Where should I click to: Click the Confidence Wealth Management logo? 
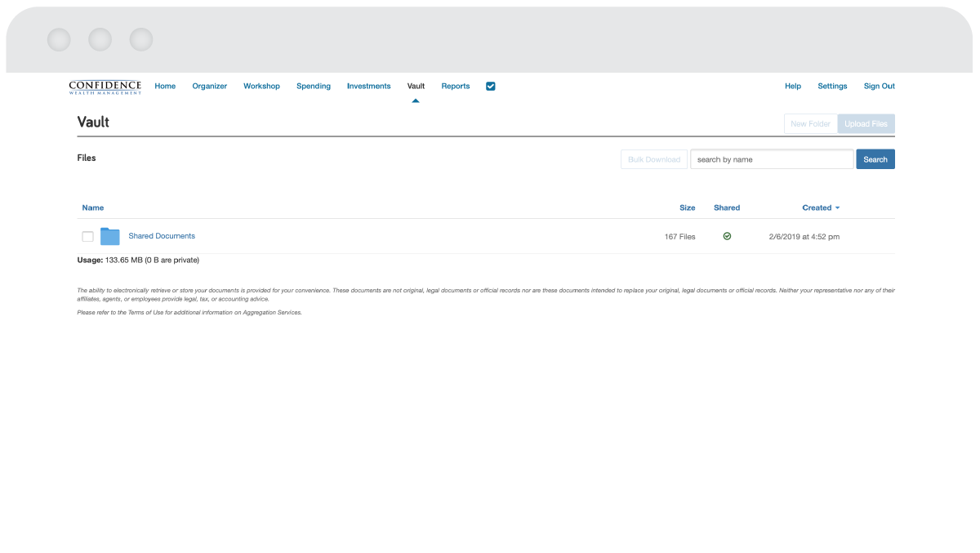tap(105, 87)
